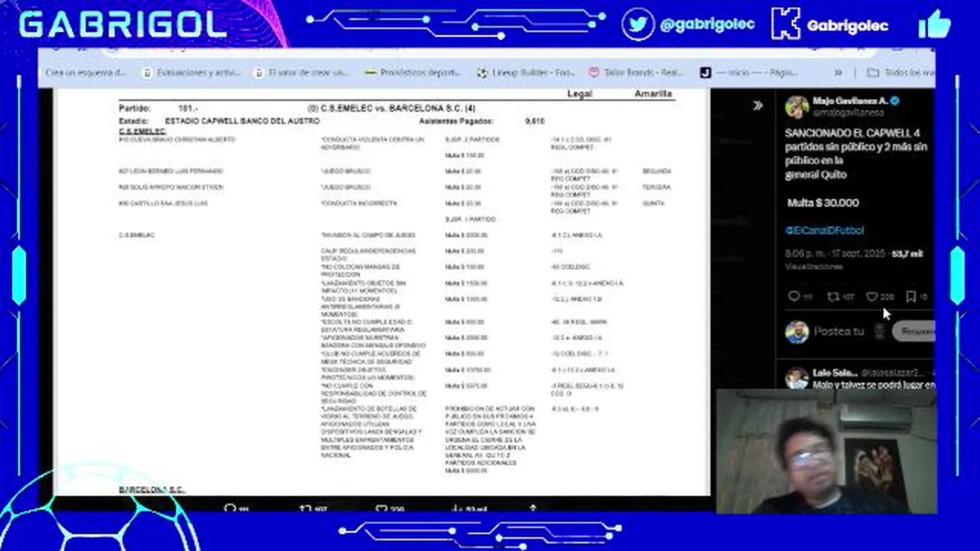This screenshot has height=551, width=980.
Task: Bookmark the tweet with bookmark icon
Action: click(x=911, y=296)
